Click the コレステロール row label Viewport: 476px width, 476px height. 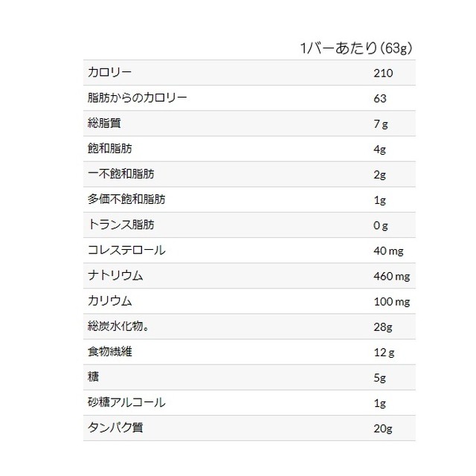126,250
